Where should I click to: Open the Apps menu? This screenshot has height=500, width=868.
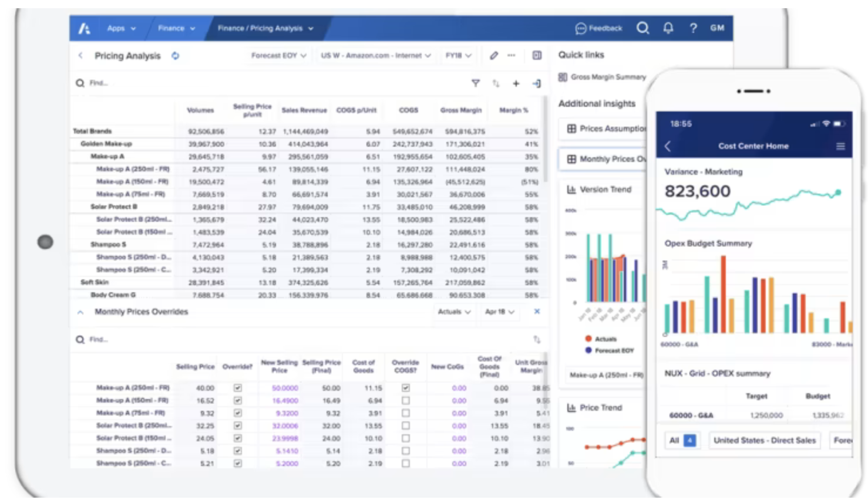click(x=122, y=28)
